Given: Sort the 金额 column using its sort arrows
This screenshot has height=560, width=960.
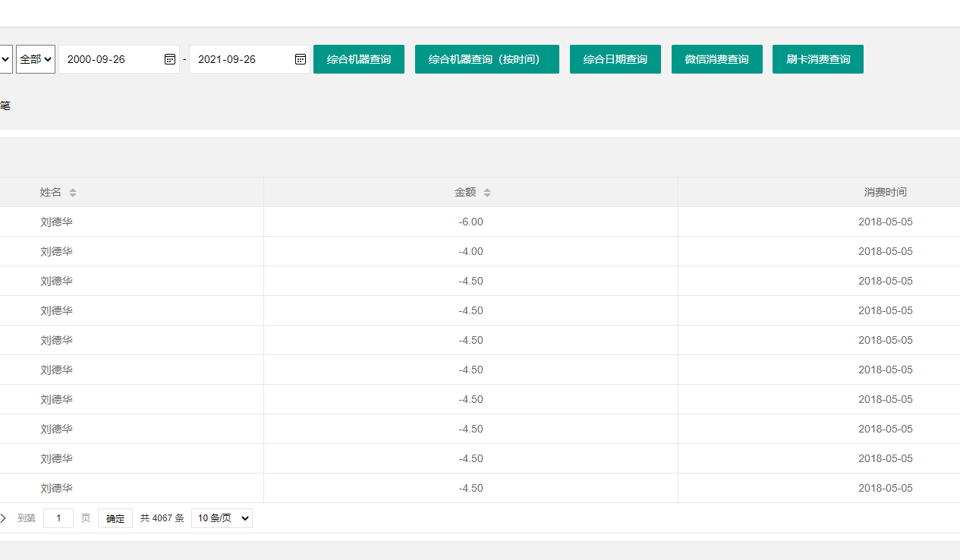Looking at the screenshot, I should click(x=487, y=193).
